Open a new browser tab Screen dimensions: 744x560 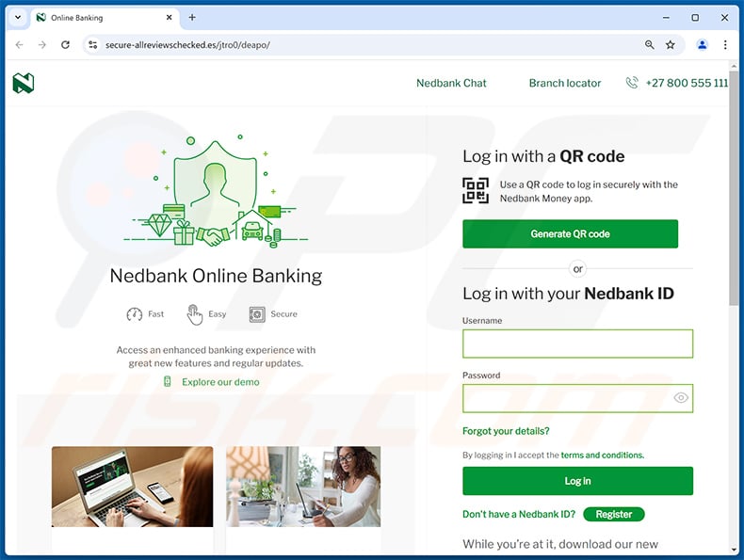[192, 18]
